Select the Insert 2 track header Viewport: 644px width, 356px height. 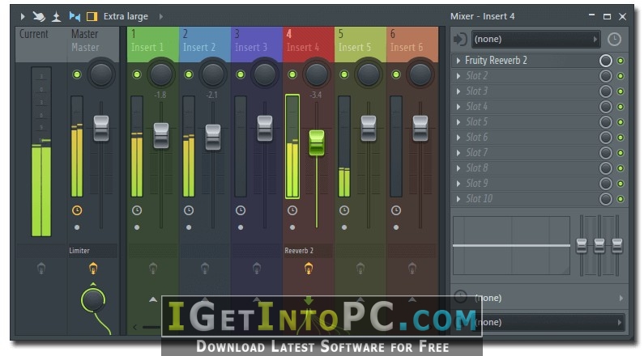coord(204,44)
